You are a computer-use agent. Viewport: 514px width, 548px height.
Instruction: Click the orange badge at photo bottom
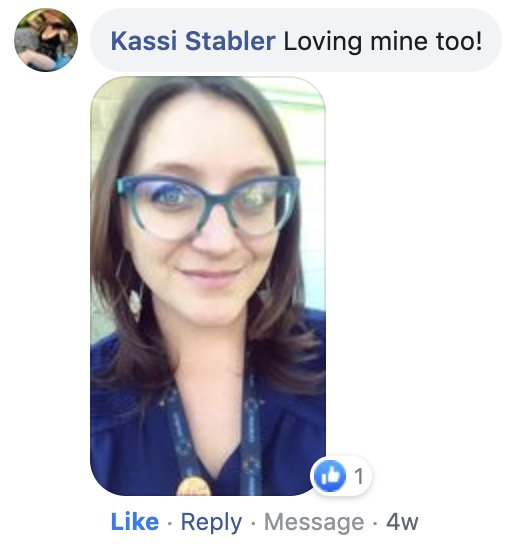pos(194,487)
